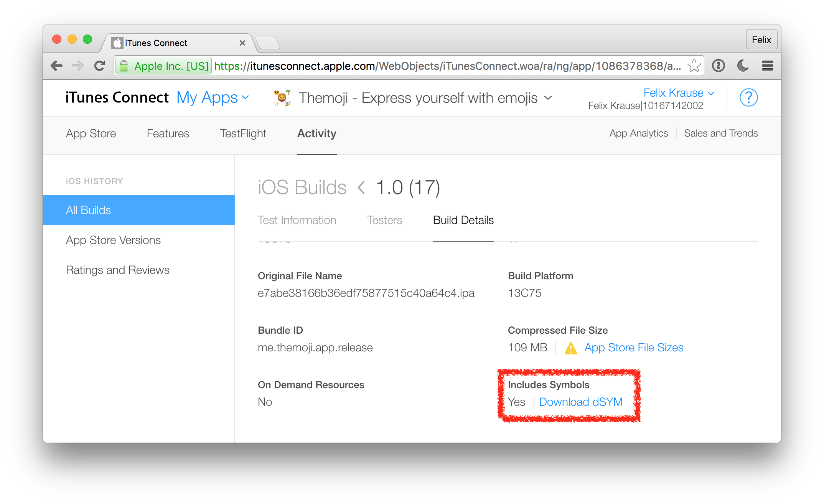Viewport: 824px width, 504px height.
Task: Click the green SSL lock icon
Action: click(x=124, y=66)
